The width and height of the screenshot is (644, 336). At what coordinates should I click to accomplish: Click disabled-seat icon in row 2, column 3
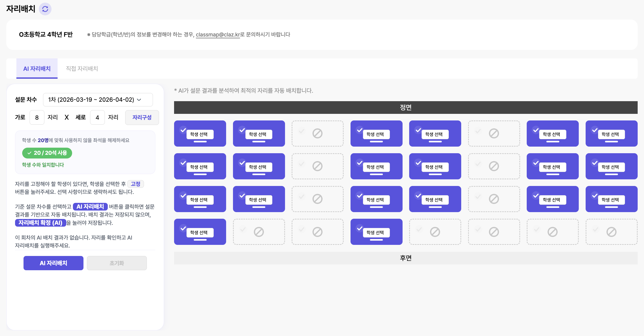[x=317, y=166]
